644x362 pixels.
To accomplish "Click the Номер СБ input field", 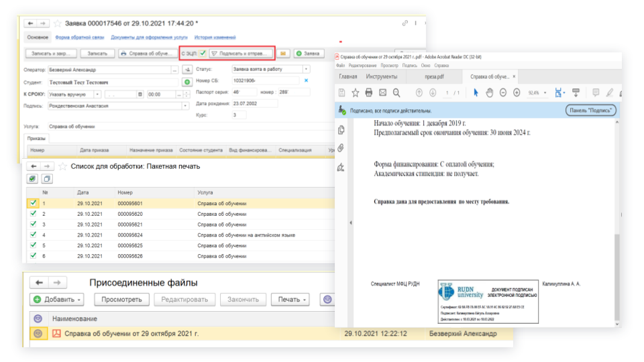I will click(264, 81).
